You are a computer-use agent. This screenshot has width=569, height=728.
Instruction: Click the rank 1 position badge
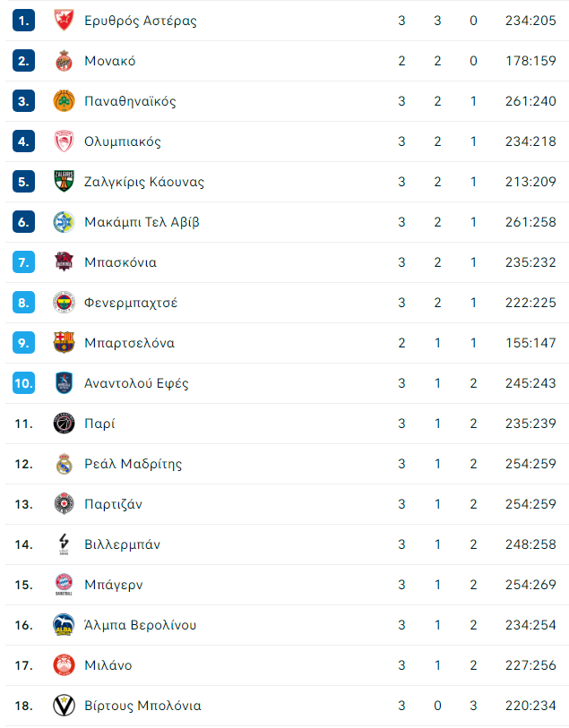click(23, 21)
